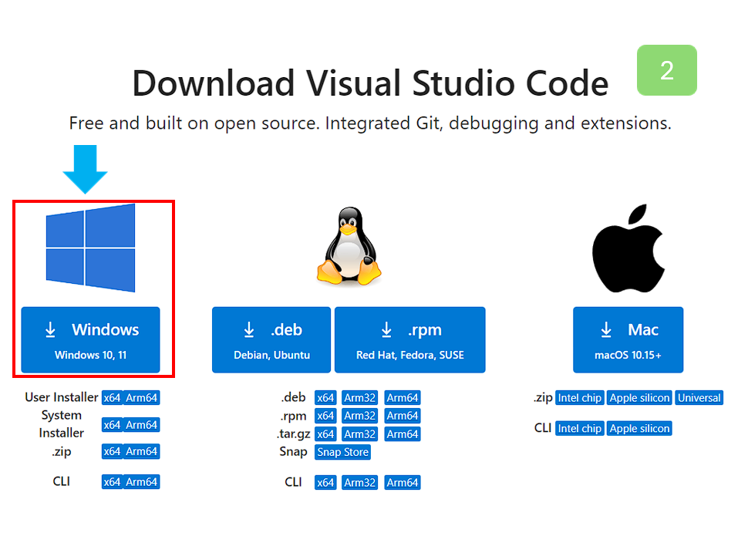Screen dimensions: 748x560
Task: Download the .rpm package for Red Hat
Action: point(410,339)
